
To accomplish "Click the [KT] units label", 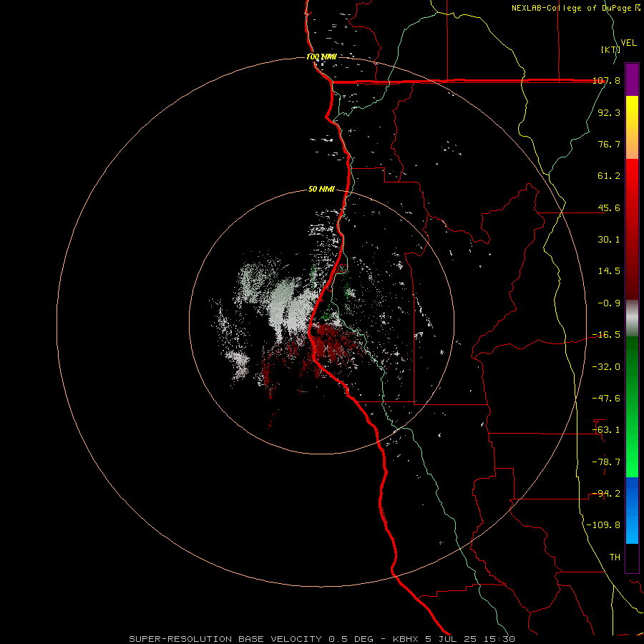I will [610, 49].
